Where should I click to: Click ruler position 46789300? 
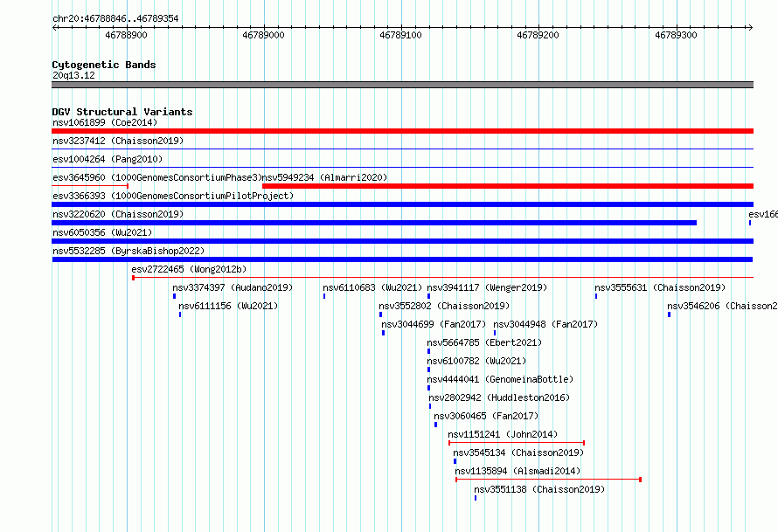676,35
